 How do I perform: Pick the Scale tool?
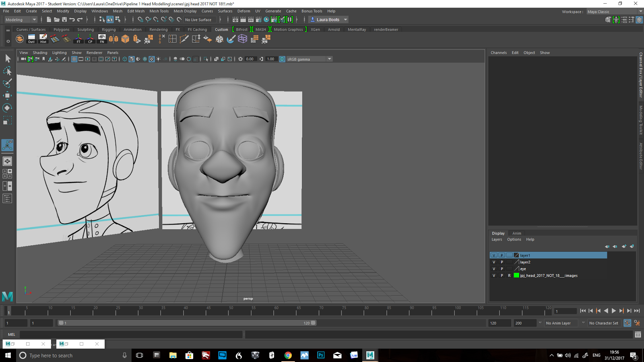tap(7, 120)
